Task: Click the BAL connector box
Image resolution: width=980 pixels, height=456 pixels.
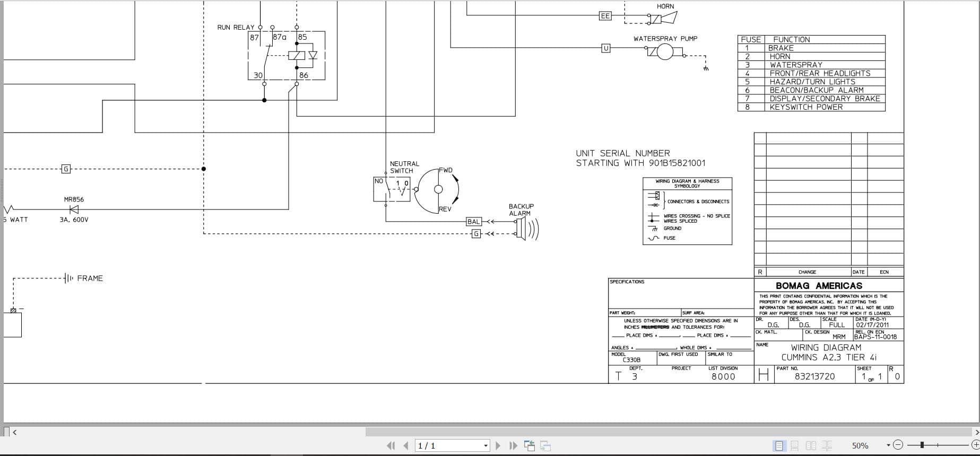Action: 474,222
